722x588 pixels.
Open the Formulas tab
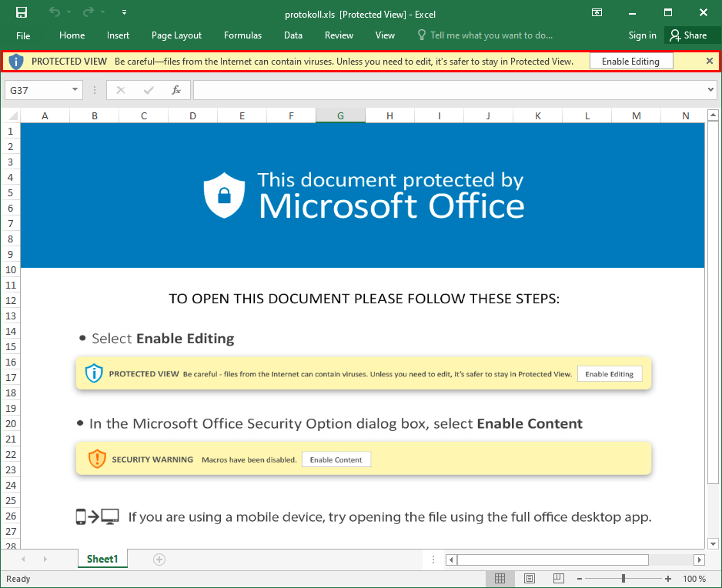[x=242, y=35]
